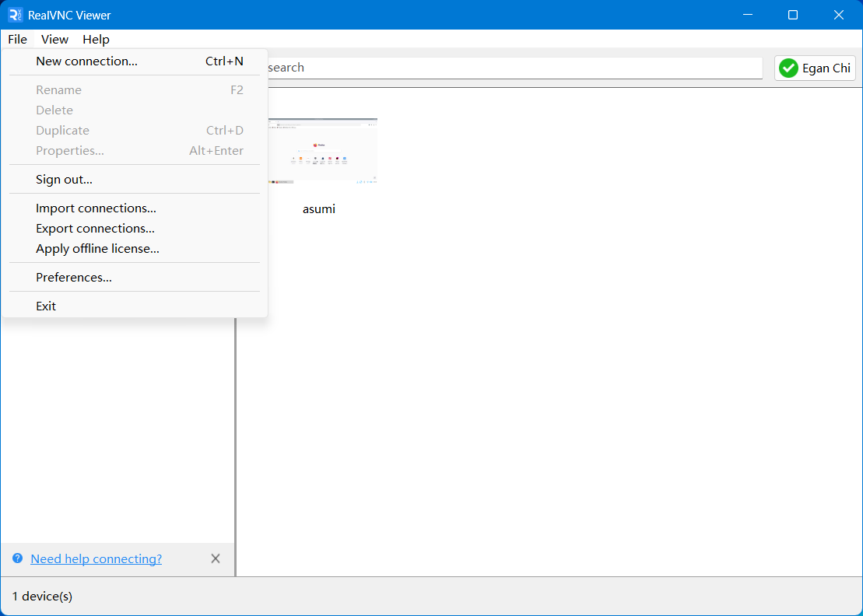863x616 pixels.
Task: Close the open File menu
Action: 17,39
